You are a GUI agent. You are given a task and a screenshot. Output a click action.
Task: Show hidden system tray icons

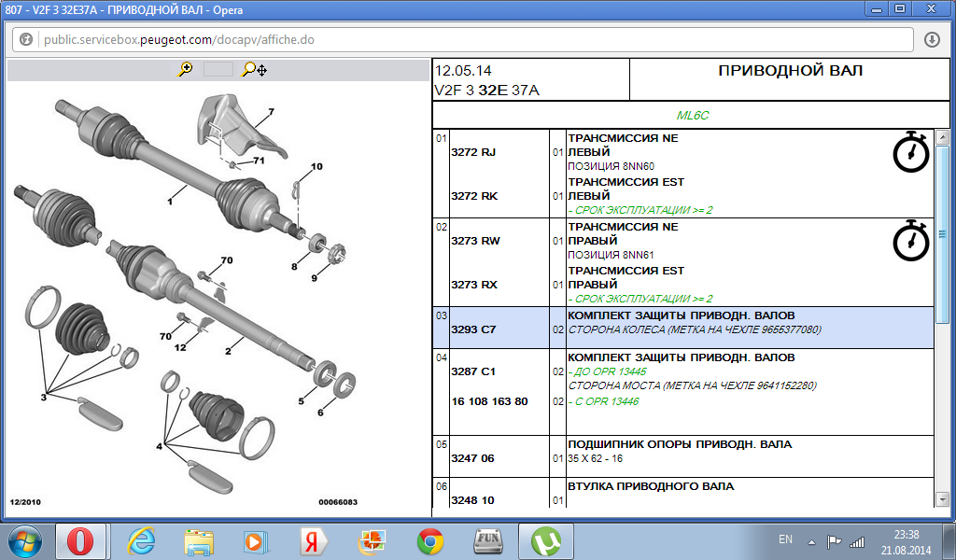pyautogui.click(x=813, y=540)
